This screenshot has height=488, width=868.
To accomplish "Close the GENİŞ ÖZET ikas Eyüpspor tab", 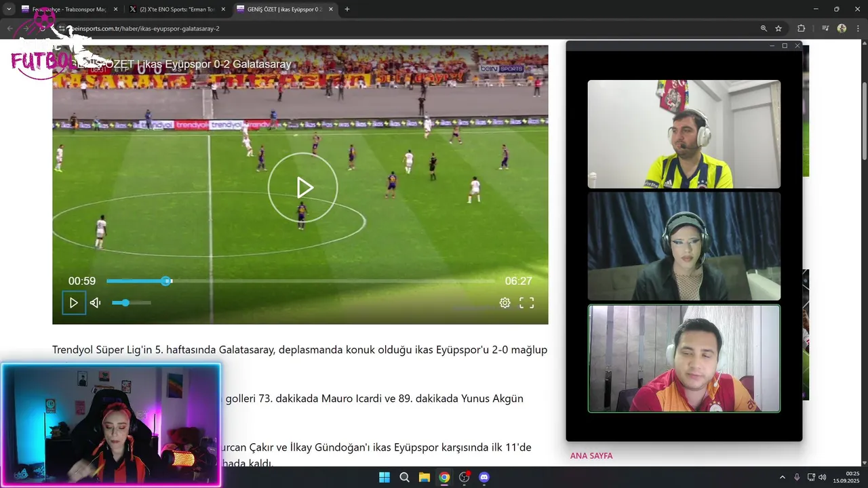I will click(x=331, y=9).
